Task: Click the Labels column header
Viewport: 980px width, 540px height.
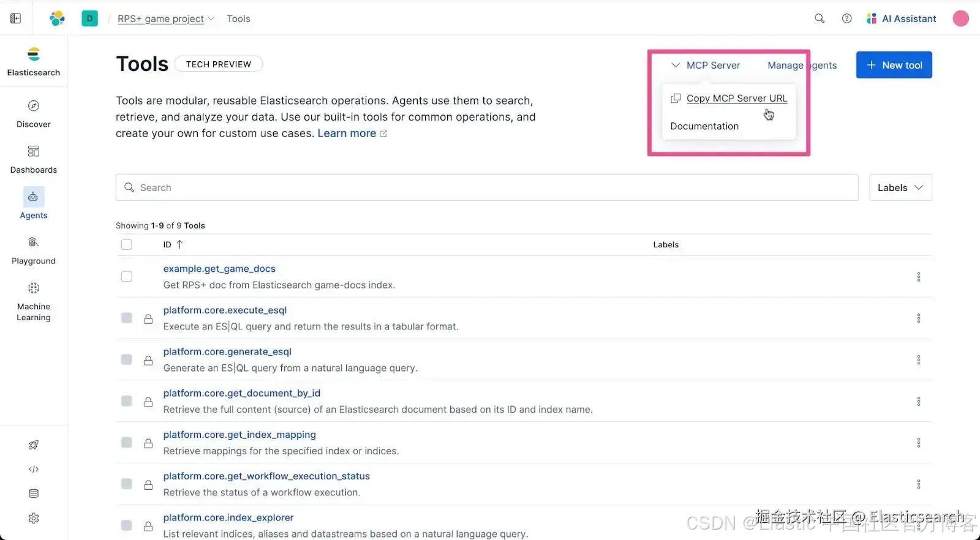Action: pyautogui.click(x=666, y=244)
